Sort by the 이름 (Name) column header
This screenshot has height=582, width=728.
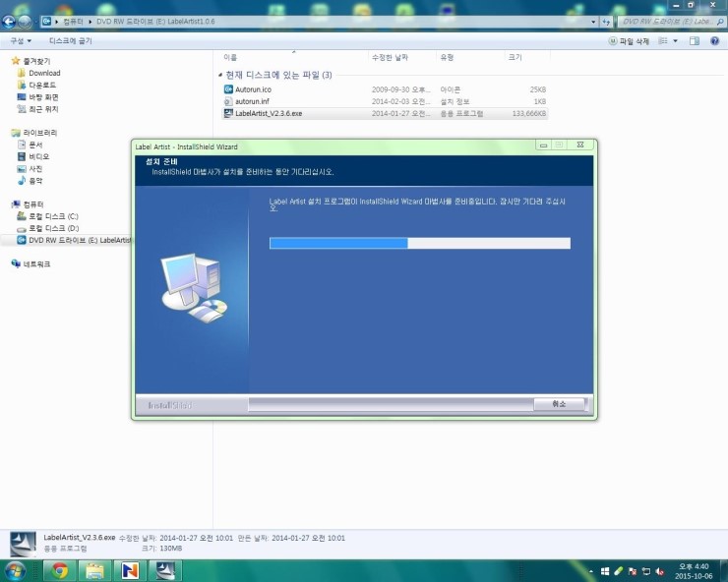[230, 58]
